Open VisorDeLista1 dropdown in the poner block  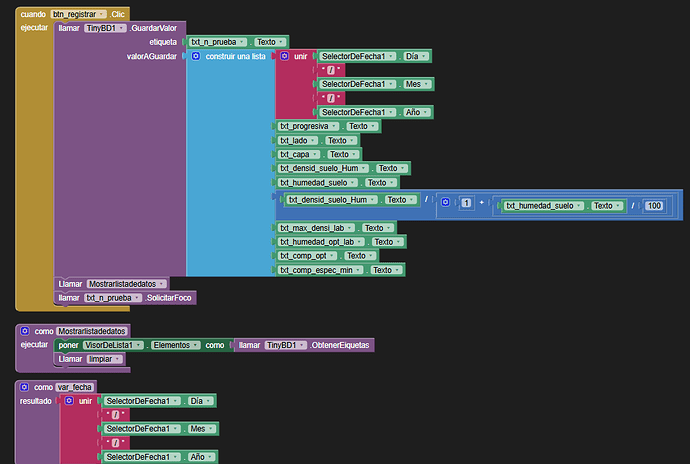click(139, 344)
